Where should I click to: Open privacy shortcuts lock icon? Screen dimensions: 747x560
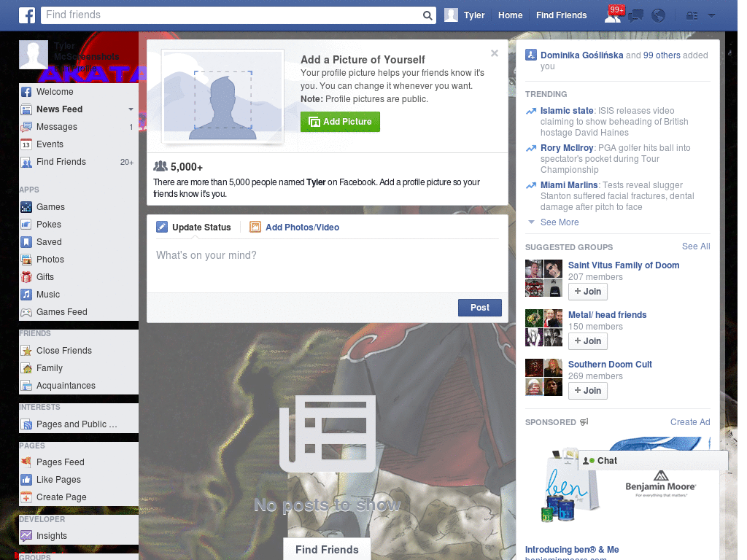pyautogui.click(x=692, y=16)
